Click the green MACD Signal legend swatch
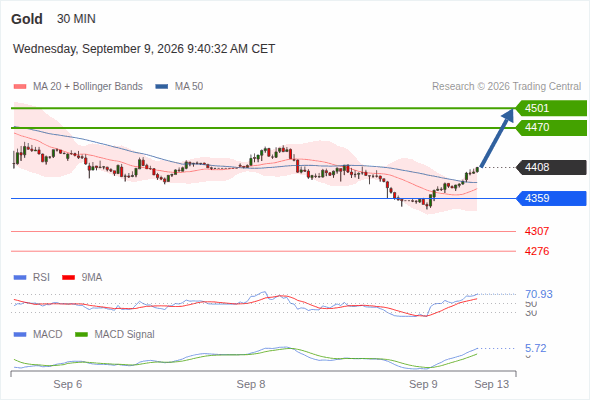The height and width of the screenshot is (400, 590). tap(81, 335)
